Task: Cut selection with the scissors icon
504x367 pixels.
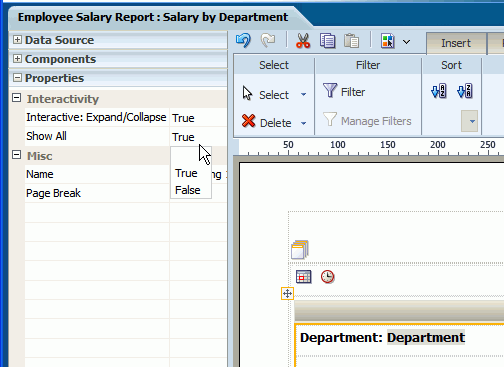Action: click(x=303, y=41)
